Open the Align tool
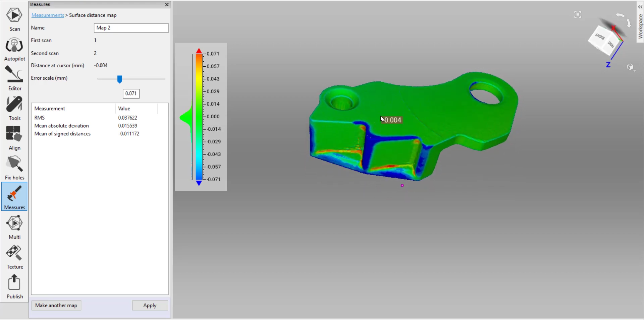The image size is (644, 320). 14,138
